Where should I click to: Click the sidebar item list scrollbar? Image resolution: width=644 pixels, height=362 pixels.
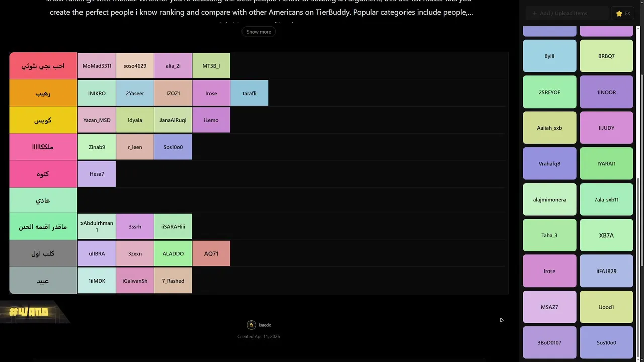[641, 201]
